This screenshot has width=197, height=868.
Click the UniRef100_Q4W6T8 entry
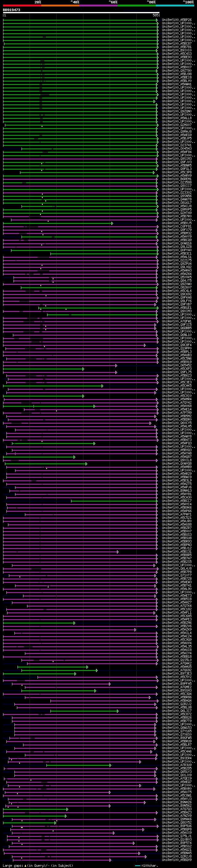tap(176, 200)
